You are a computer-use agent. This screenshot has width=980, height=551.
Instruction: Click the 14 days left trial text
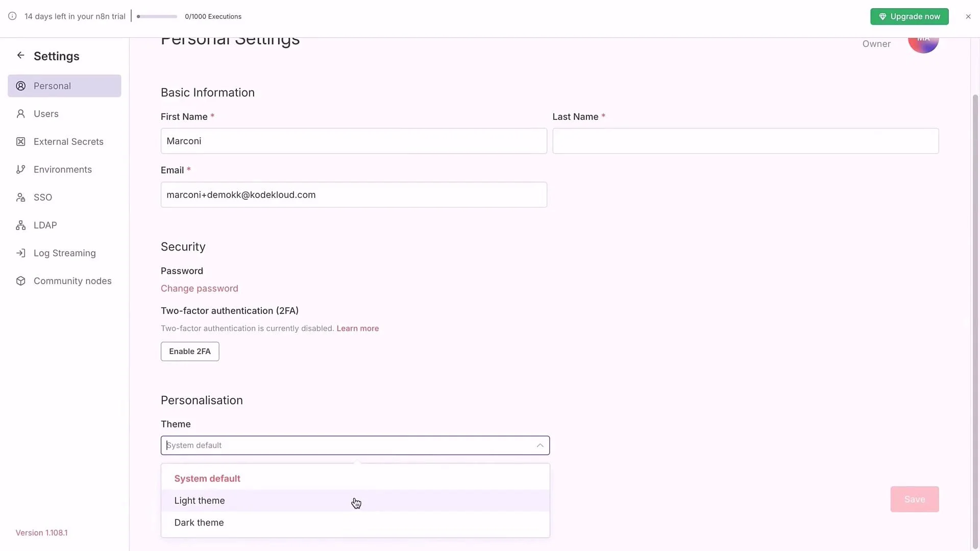pos(75,16)
